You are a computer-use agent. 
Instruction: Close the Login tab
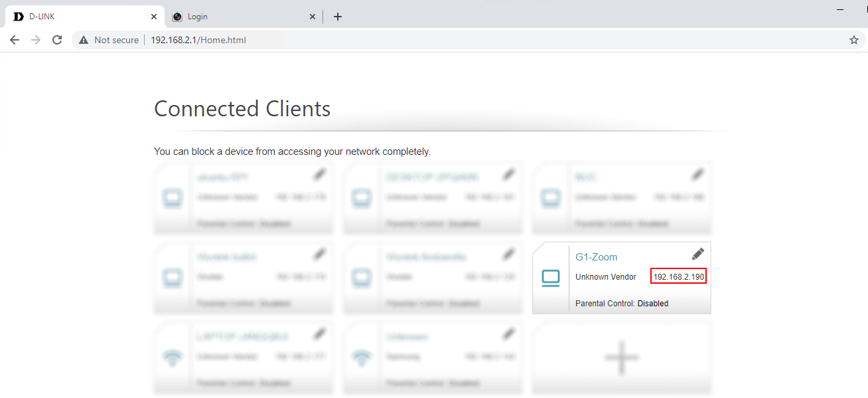point(313,17)
